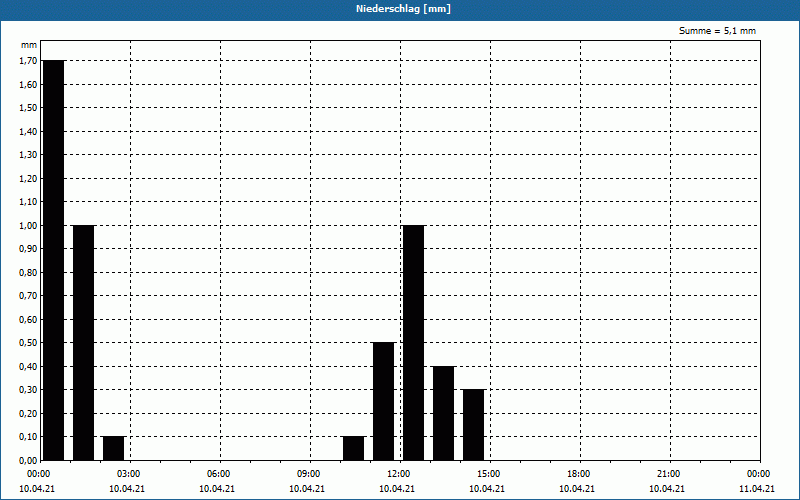Viewport: 800px width, 500px height.
Task: Select the Summe = 5,1 mm label
Action: (x=717, y=31)
